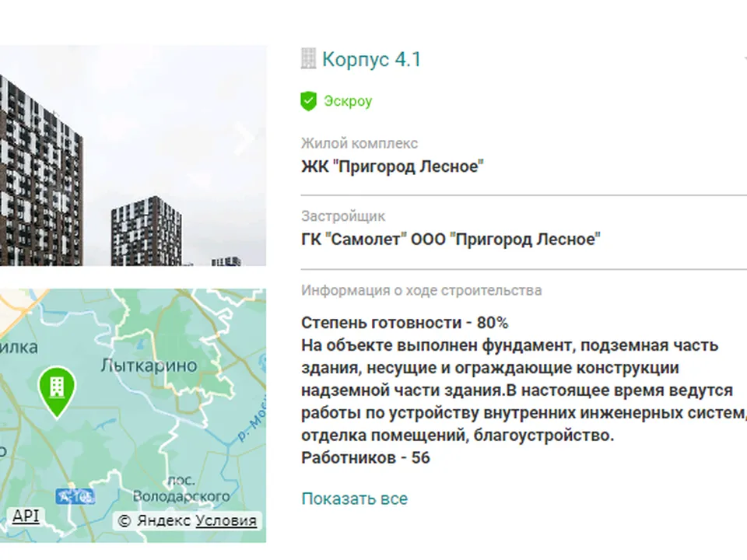Open the Условия terms link
This screenshot has width=747, height=560.
click(x=226, y=521)
